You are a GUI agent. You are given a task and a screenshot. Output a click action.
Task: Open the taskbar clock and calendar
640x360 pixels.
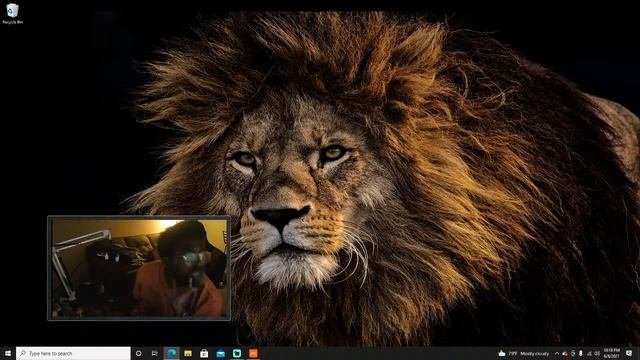(x=611, y=353)
